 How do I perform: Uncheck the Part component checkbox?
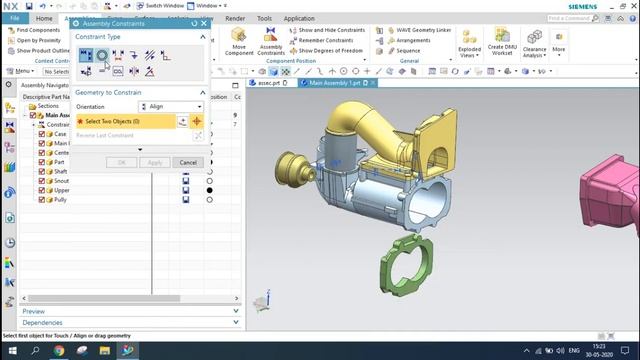click(x=42, y=162)
